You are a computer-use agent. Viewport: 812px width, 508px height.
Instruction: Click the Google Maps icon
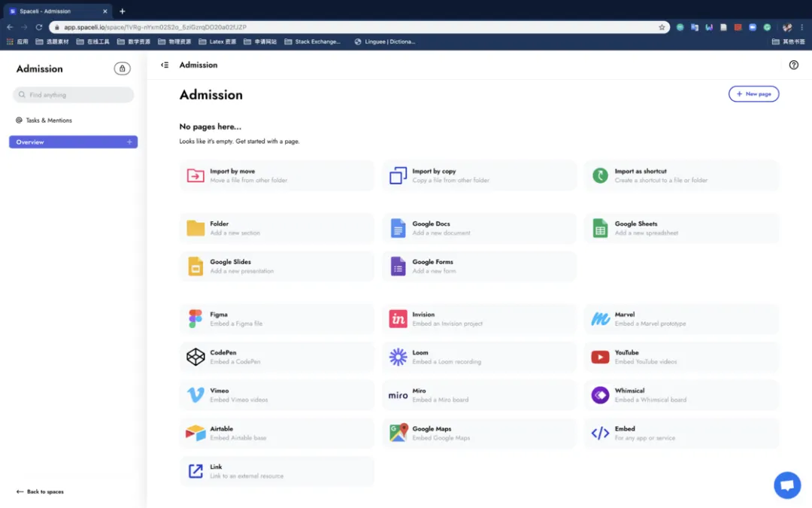tap(398, 433)
